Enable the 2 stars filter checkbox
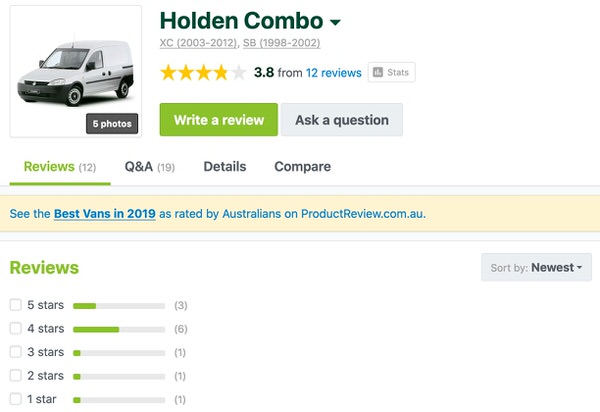This screenshot has height=412, width=600. pyautogui.click(x=15, y=375)
